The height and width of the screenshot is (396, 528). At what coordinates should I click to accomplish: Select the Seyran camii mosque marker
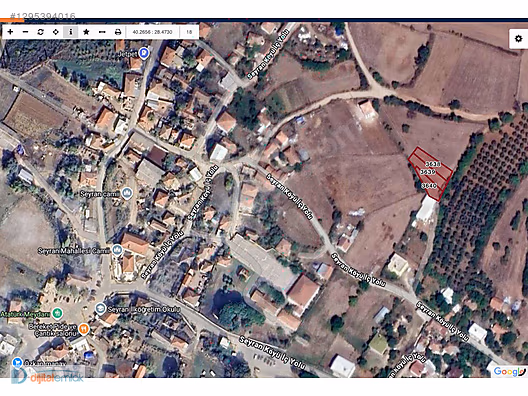click(x=127, y=194)
